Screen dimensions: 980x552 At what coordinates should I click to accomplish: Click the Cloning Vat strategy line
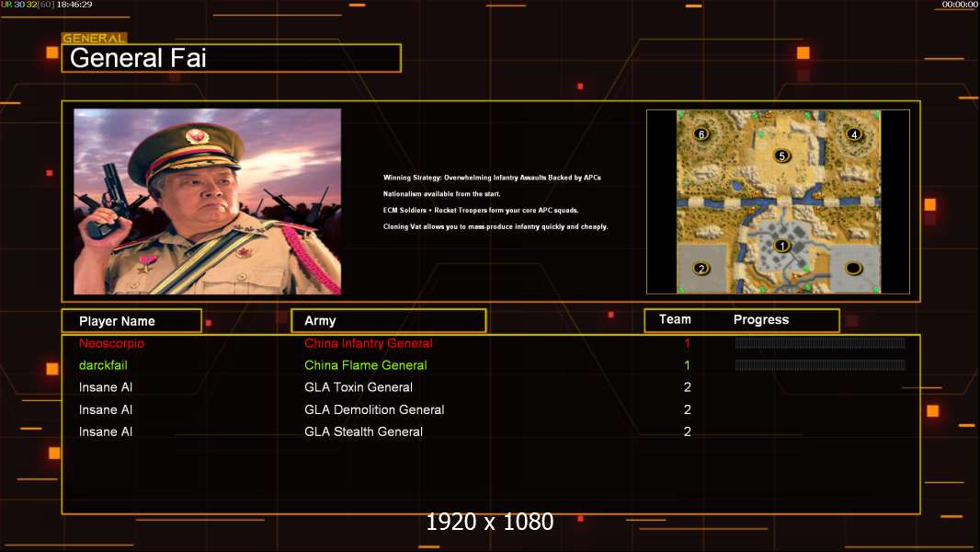(x=495, y=226)
